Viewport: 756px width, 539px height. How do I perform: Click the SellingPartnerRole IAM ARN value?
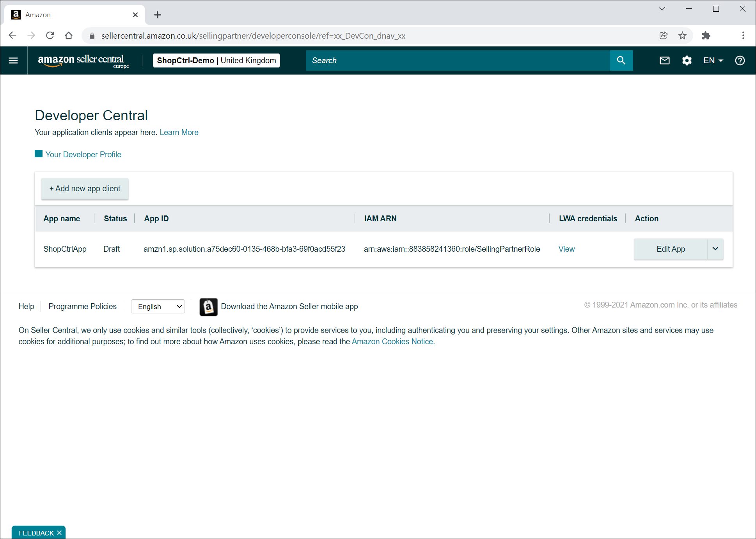coord(452,249)
